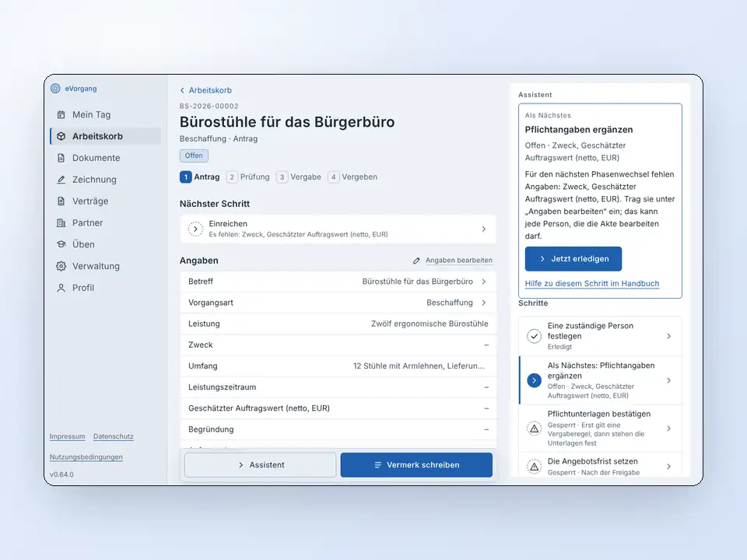The image size is (747, 560).
Task: Click warning icon of Pflichtunterlagen bestätigen
Action: pos(534,429)
